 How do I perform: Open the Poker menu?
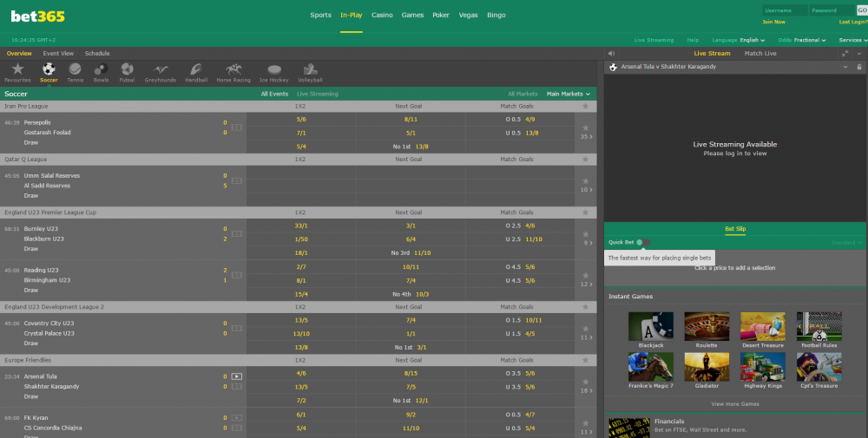(441, 15)
